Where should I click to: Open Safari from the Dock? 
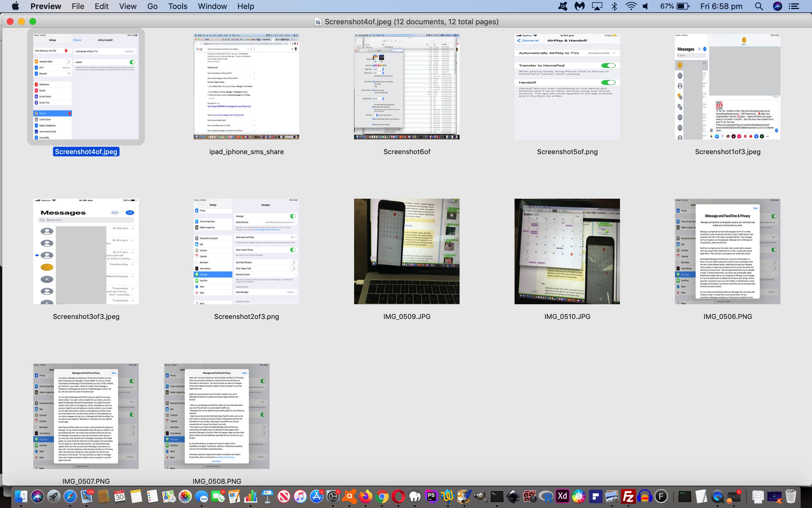tap(70, 496)
